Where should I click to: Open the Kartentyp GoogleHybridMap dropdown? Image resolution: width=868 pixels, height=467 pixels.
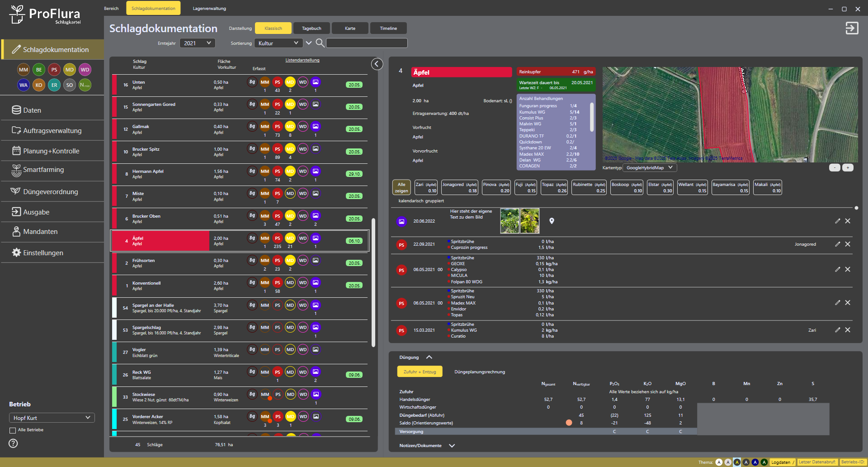click(649, 168)
